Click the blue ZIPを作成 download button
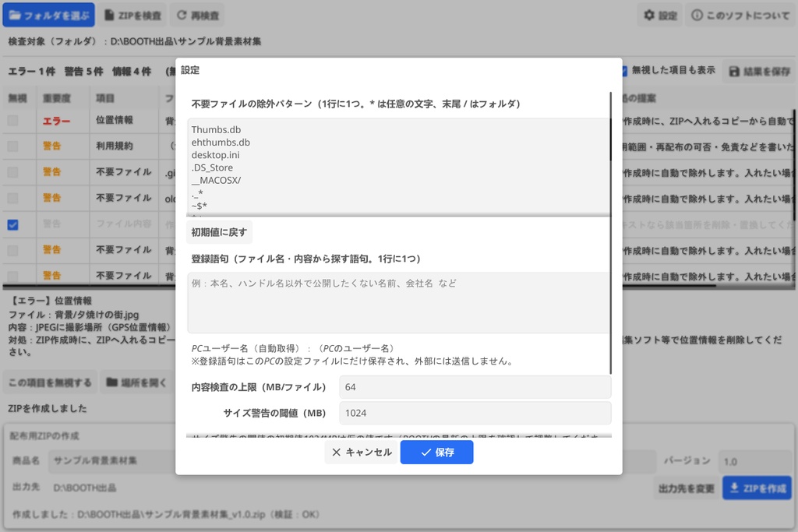The height and width of the screenshot is (532, 798). pyautogui.click(x=757, y=488)
